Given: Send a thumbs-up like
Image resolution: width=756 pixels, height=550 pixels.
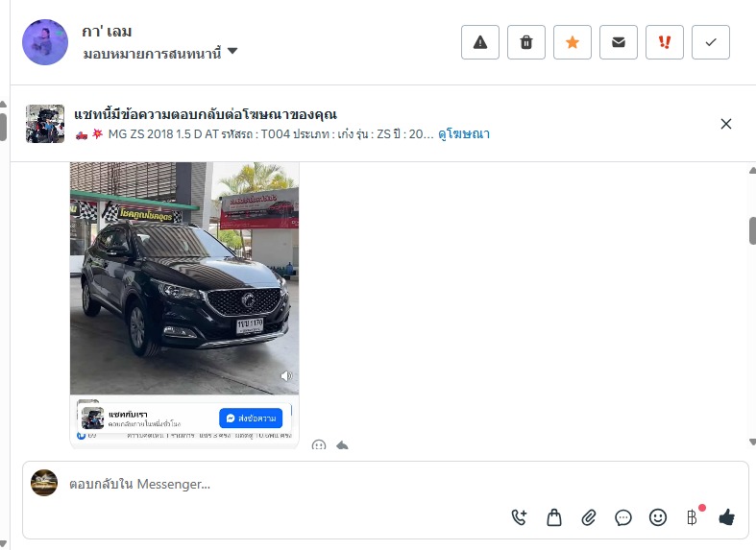Looking at the screenshot, I should [x=726, y=517].
